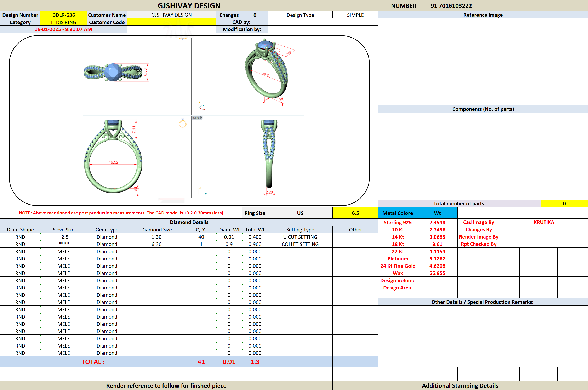588x390 pixels.
Task: Select the LEDIS RING category cell
Action: pyautogui.click(x=63, y=22)
